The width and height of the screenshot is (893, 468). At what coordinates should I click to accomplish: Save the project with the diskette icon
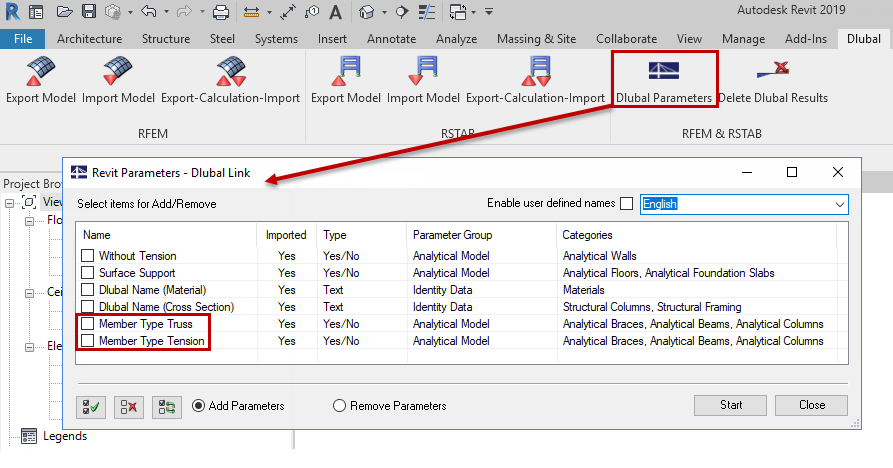(88, 11)
